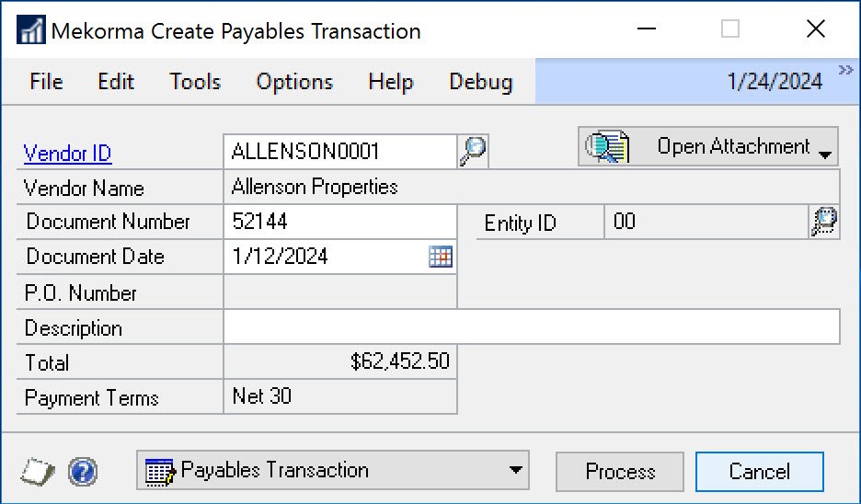Open the Open Attachment dropdown arrow
The height and width of the screenshot is (504, 861).
824,150
